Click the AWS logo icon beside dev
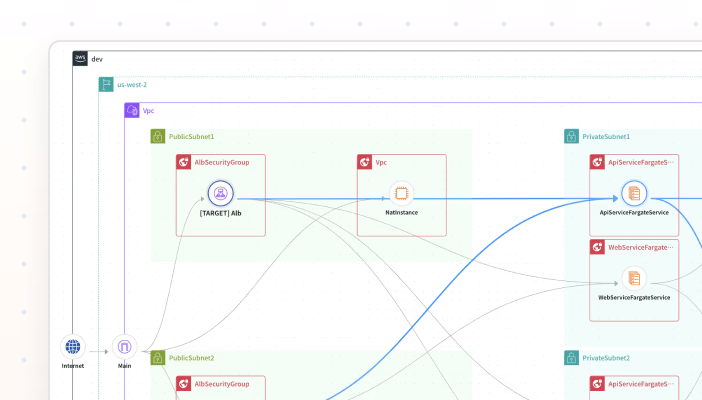Viewport: 702px width, 400px height. [x=80, y=59]
